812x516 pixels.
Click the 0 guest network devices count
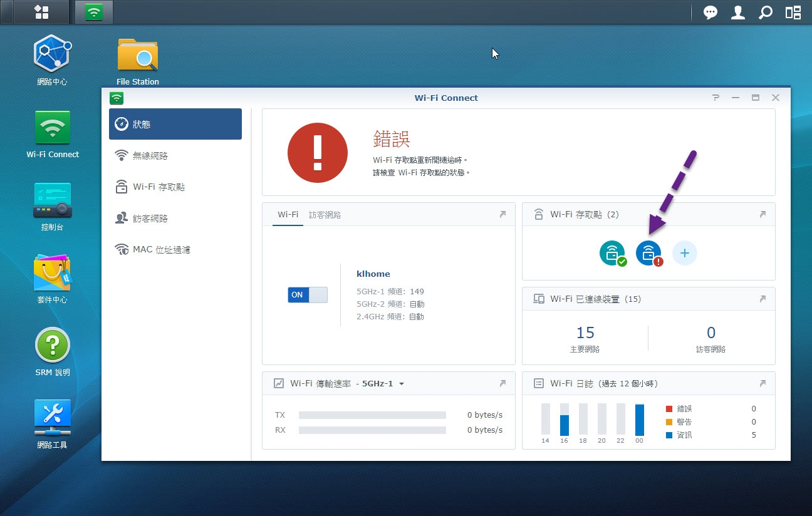pos(711,332)
